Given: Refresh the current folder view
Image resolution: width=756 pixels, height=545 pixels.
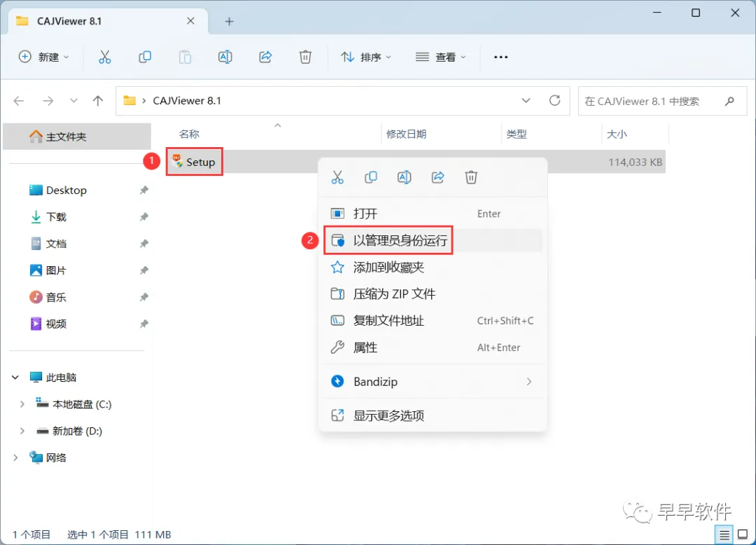Looking at the screenshot, I should pyautogui.click(x=554, y=100).
